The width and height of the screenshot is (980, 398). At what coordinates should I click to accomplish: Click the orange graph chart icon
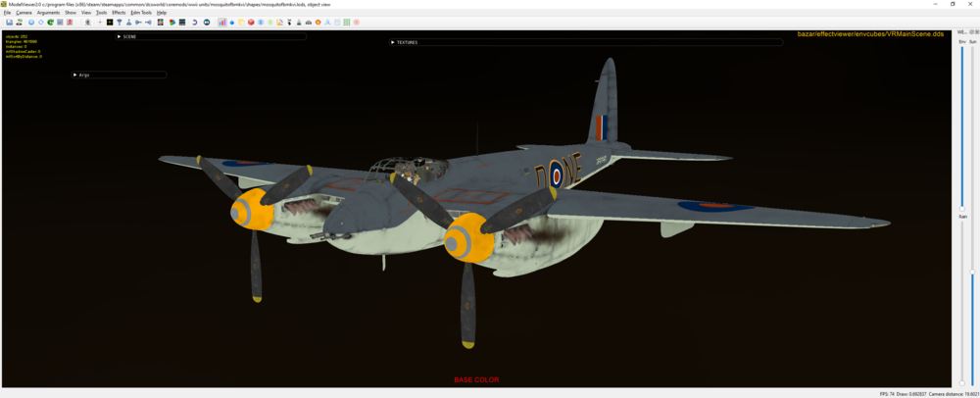pyautogui.click(x=280, y=22)
